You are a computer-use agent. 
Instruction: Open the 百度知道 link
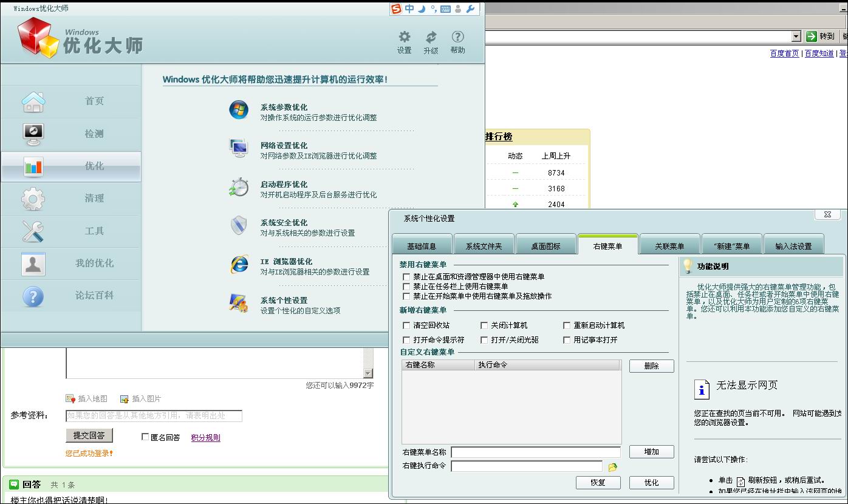tap(819, 53)
